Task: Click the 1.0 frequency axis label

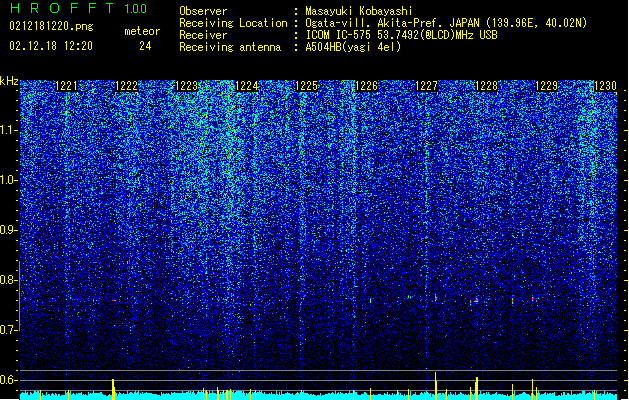Action: tap(9, 181)
